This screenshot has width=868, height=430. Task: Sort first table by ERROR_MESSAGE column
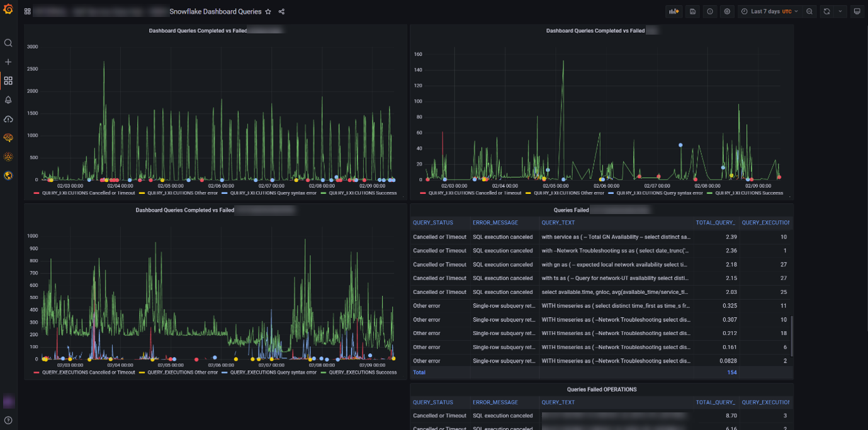495,222
